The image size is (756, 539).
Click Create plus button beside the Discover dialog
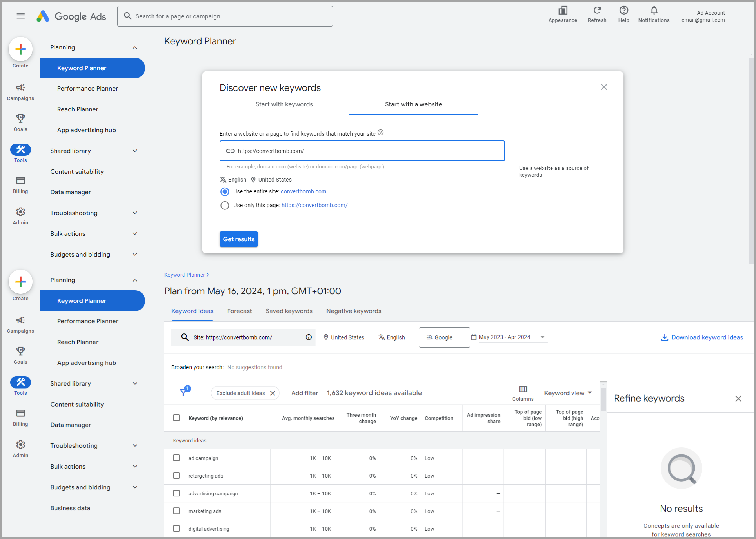(x=21, y=49)
